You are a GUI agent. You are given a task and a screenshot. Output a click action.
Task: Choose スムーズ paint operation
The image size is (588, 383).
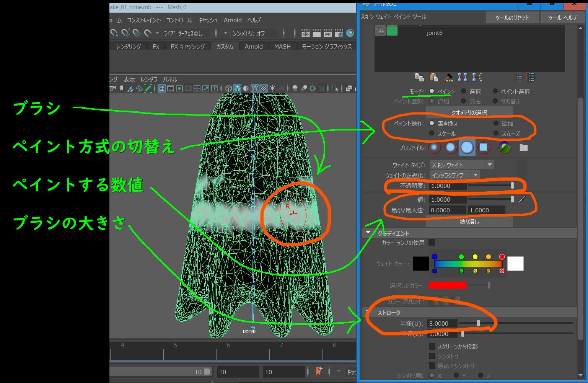tap(496, 133)
